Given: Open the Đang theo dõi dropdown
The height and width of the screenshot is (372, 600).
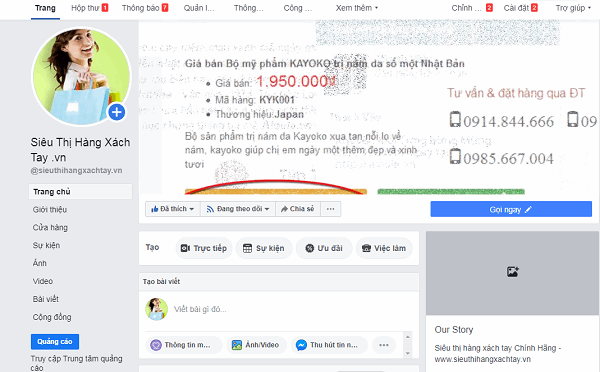Looking at the screenshot, I should coord(238,209).
